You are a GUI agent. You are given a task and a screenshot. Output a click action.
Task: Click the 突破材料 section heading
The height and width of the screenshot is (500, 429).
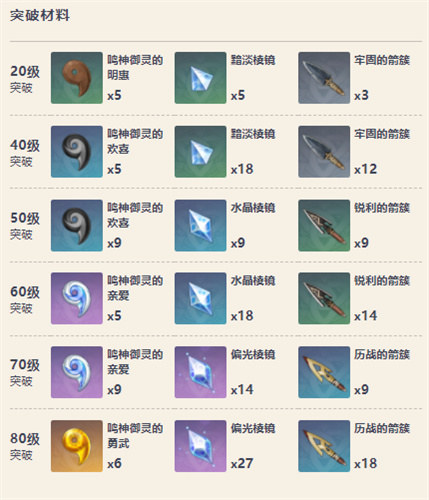point(40,15)
